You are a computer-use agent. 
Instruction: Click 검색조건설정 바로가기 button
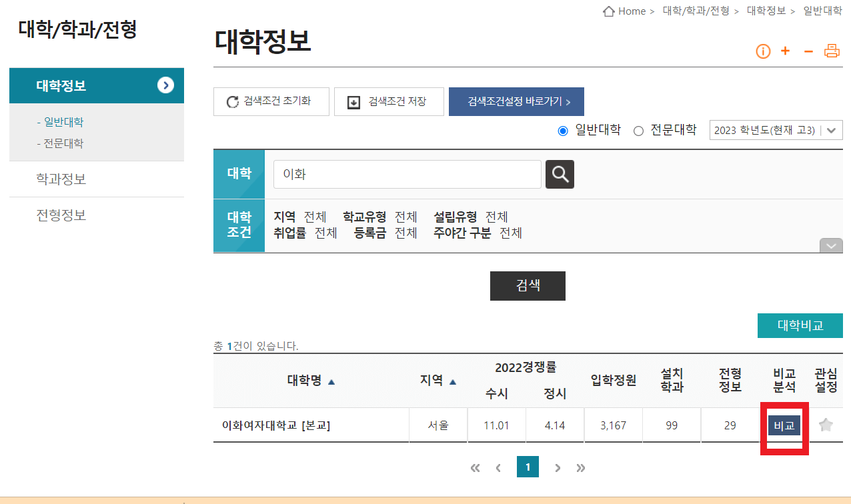tap(516, 101)
